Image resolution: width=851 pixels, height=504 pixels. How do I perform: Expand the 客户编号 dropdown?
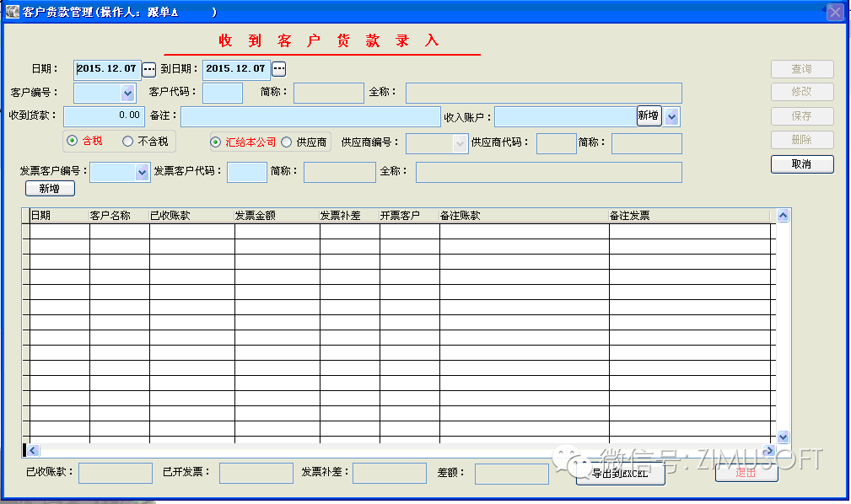(128, 93)
